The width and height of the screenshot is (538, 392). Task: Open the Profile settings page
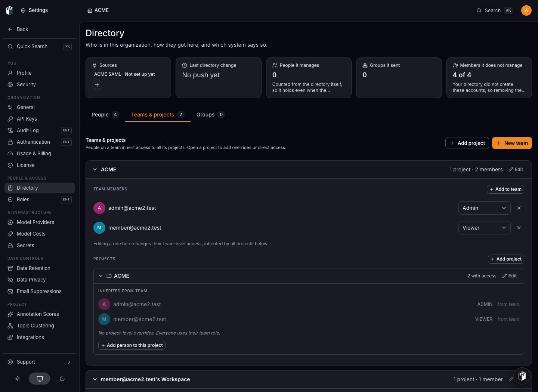click(x=40, y=73)
